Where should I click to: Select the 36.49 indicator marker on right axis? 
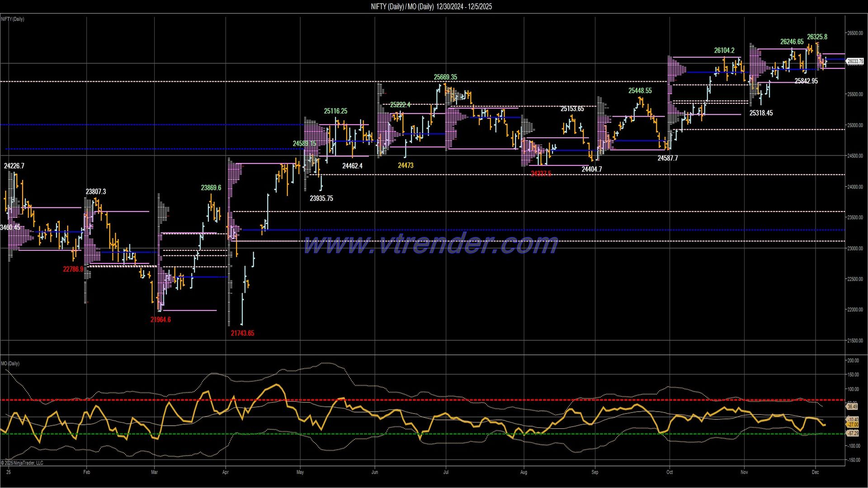pos(853,406)
